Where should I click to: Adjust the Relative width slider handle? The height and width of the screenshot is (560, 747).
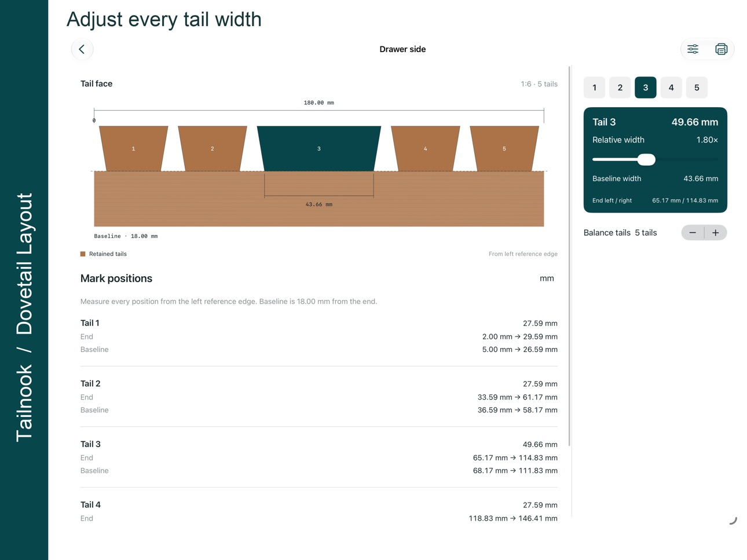646,159
